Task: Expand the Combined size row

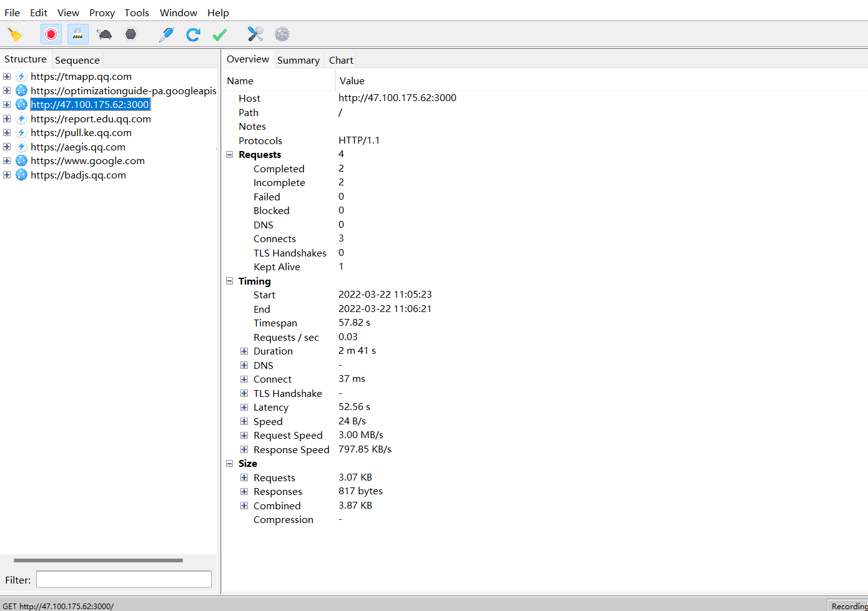Action: pos(244,506)
